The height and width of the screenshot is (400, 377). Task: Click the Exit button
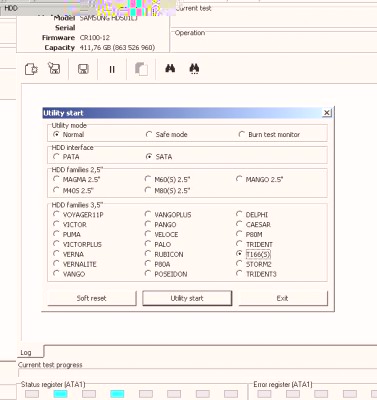pos(283,298)
